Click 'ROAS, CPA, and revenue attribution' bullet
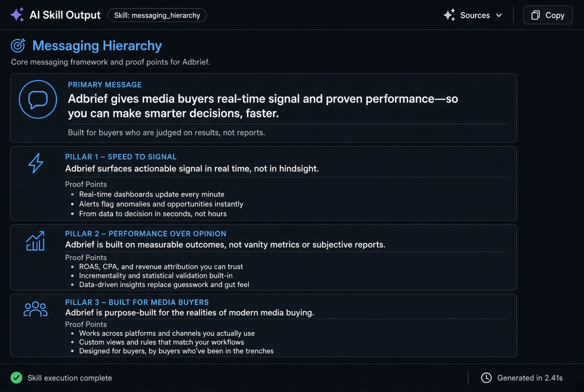The width and height of the screenshot is (584, 392). pos(161,267)
